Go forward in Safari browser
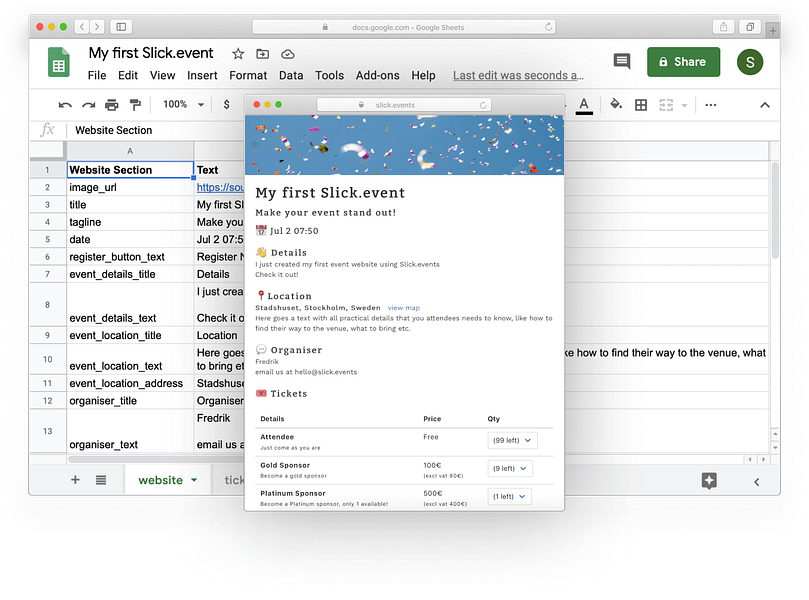This screenshot has height=600, width=809. (96, 26)
